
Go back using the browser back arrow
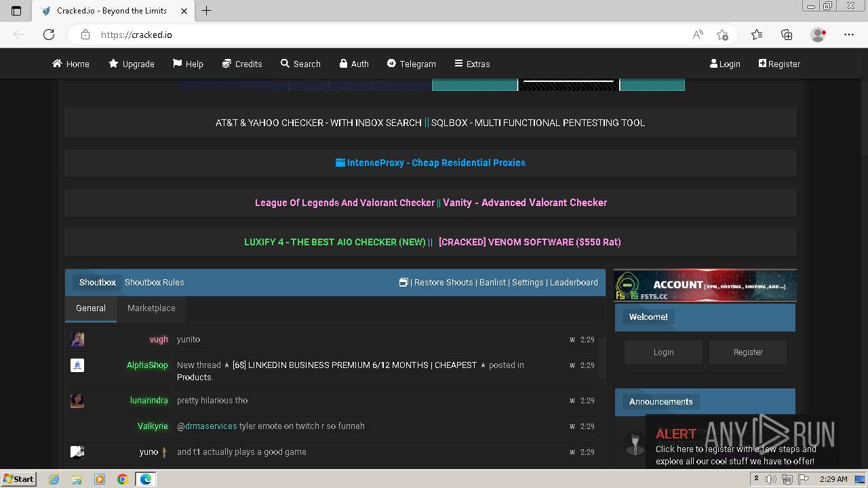click(x=19, y=35)
